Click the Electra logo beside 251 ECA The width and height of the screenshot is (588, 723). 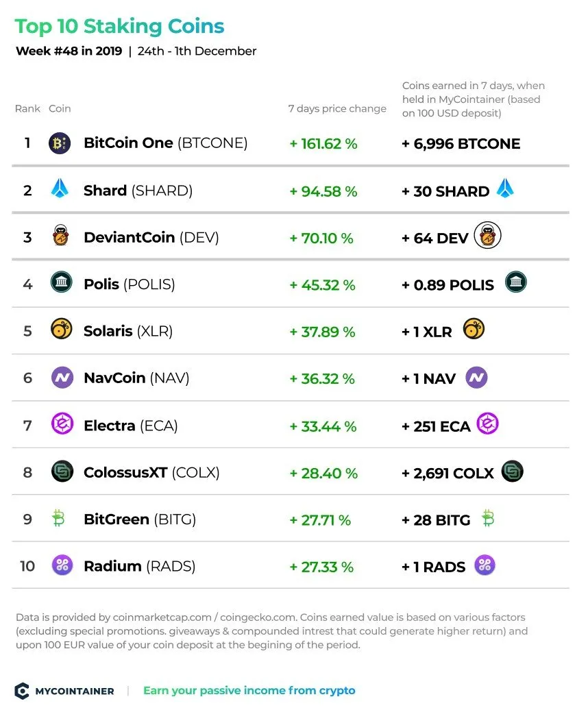(x=487, y=424)
